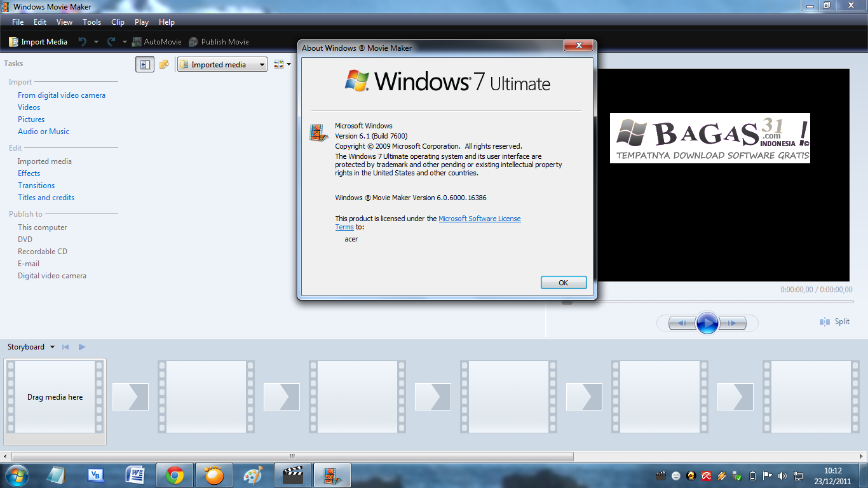Click the AutoMovie toolbar button
Viewport: 868px width, 488px height.
pos(156,41)
